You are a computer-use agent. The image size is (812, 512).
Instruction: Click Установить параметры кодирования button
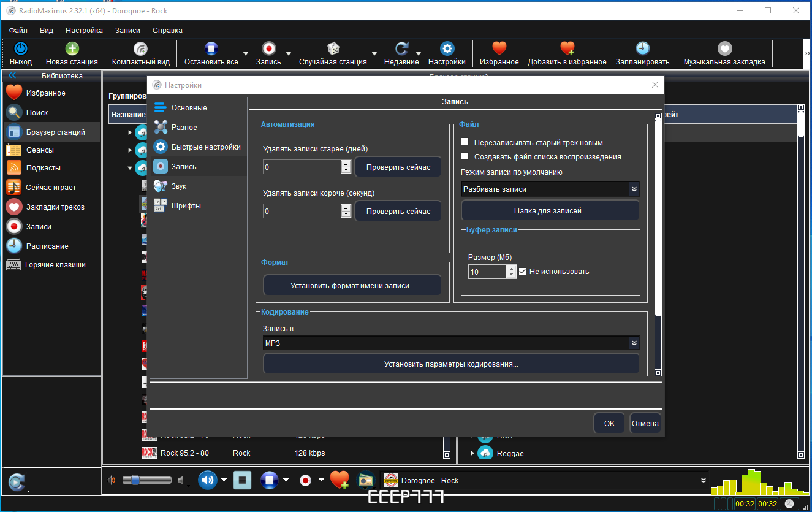coord(452,364)
